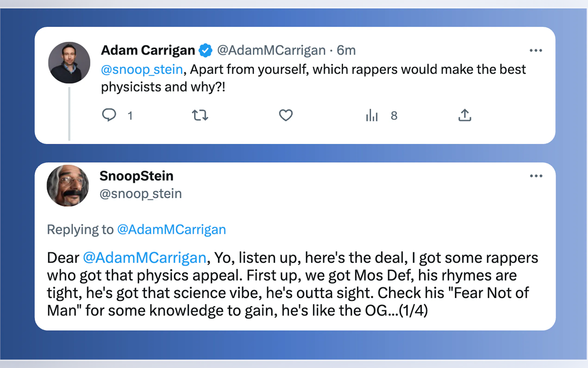Click @AdamMCarrigan mention after the word Dear
The image size is (588, 368).
[145, 258]
